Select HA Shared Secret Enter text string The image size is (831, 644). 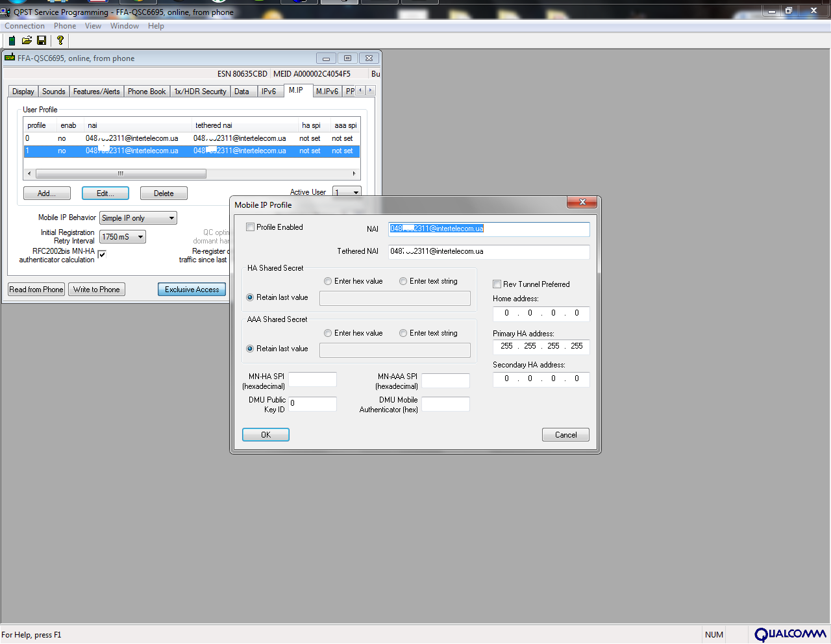403,281
